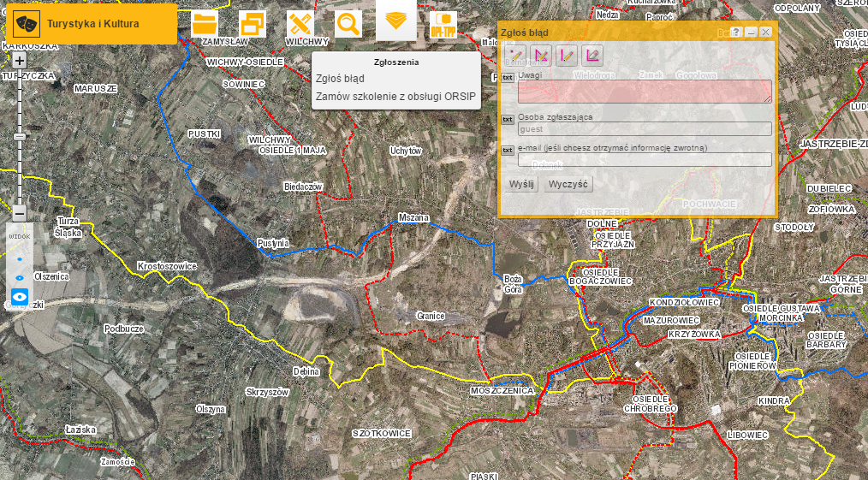Click the MOSZCZENICA map label
Screen dimensions: 868x480
pos(502,391)
